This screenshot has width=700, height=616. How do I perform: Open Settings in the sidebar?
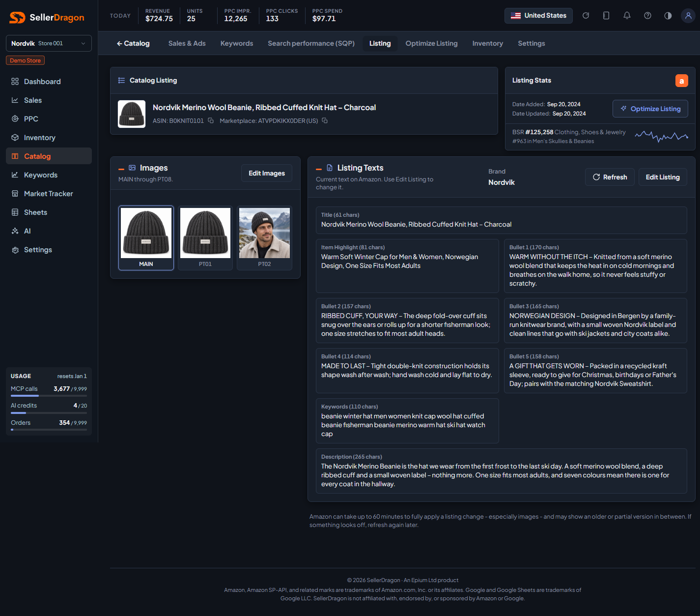49,250
